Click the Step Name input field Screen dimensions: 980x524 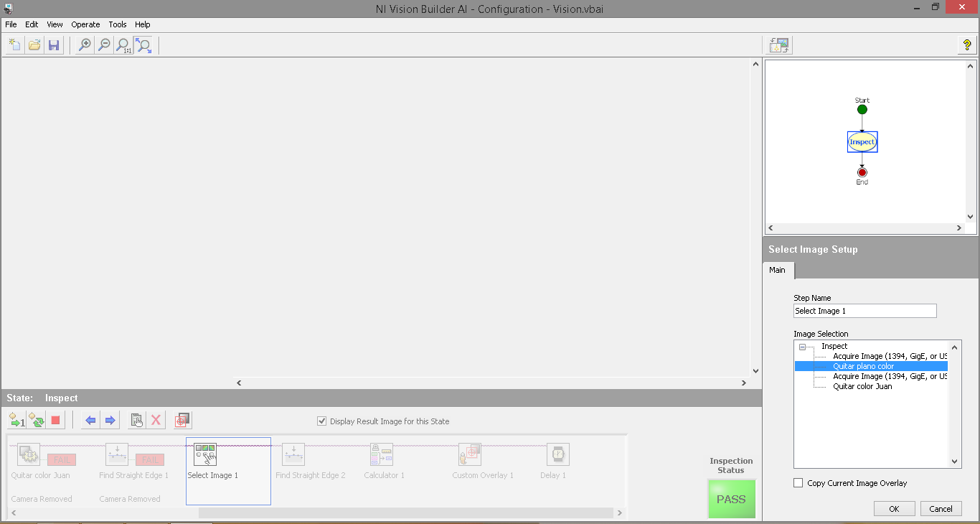pyautogui.click(x=864, y=311)
